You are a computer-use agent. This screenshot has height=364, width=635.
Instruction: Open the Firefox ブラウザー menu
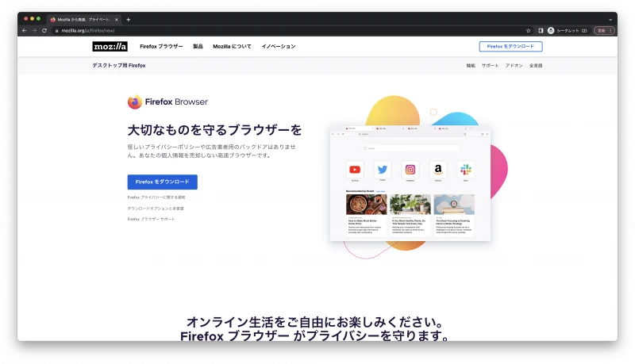pos(161,47)
